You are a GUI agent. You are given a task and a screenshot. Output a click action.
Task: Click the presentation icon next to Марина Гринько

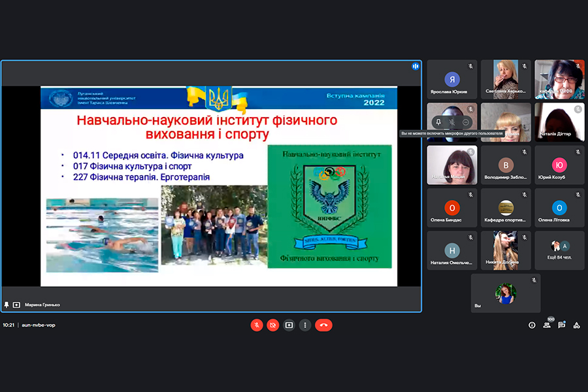16,304
